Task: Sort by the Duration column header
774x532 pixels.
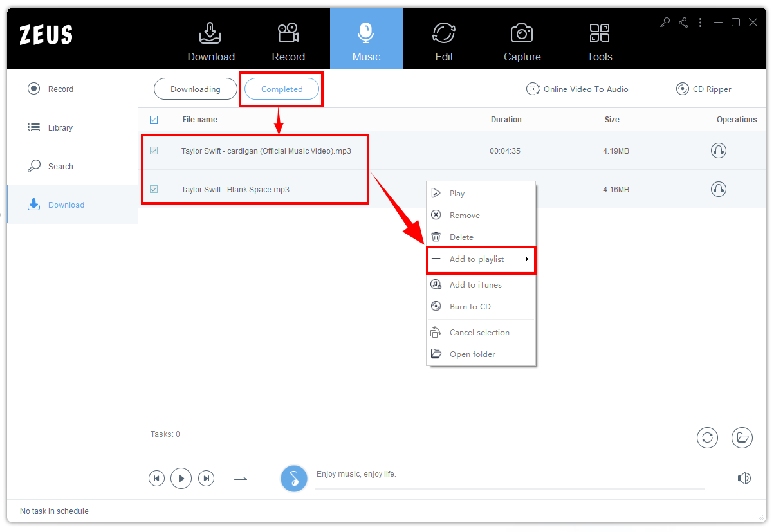Action: 506,120
